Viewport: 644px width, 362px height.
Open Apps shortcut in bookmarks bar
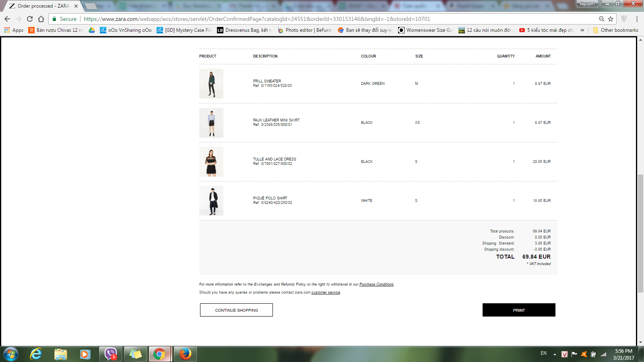click(x=14, y=30)
